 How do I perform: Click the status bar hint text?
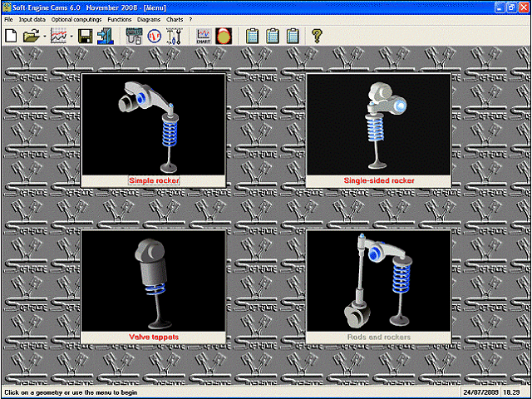click(71, 392)
